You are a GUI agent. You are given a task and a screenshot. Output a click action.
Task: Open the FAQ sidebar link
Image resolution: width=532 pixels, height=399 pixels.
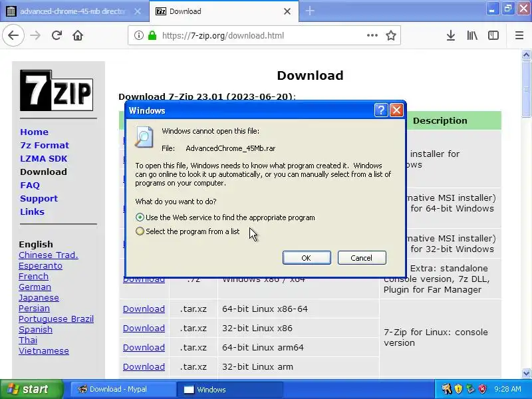pyautogui.click(x=30, y=186)
